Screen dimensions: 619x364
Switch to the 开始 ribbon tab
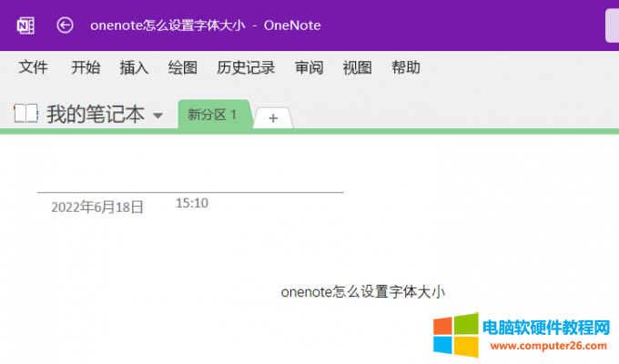click(x=86, y=67)
